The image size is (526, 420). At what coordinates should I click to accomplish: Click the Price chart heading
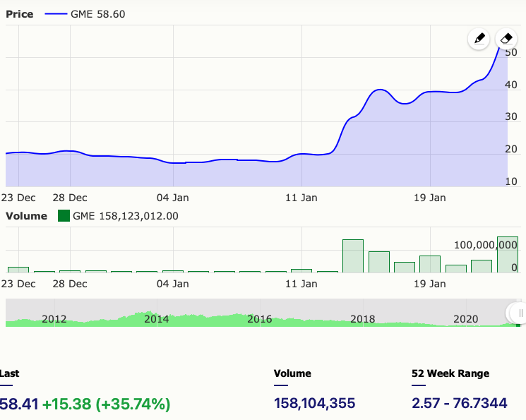coord(20,14)
